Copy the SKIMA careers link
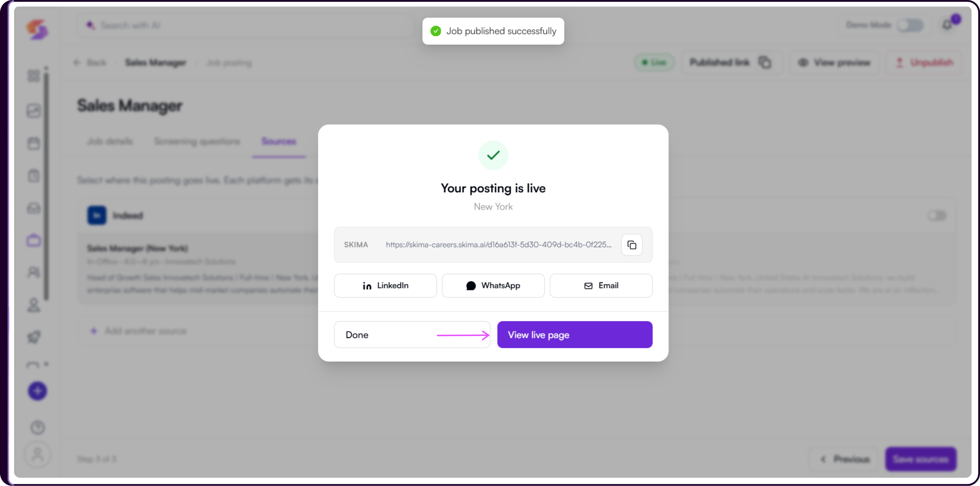 tap(632, 244)
